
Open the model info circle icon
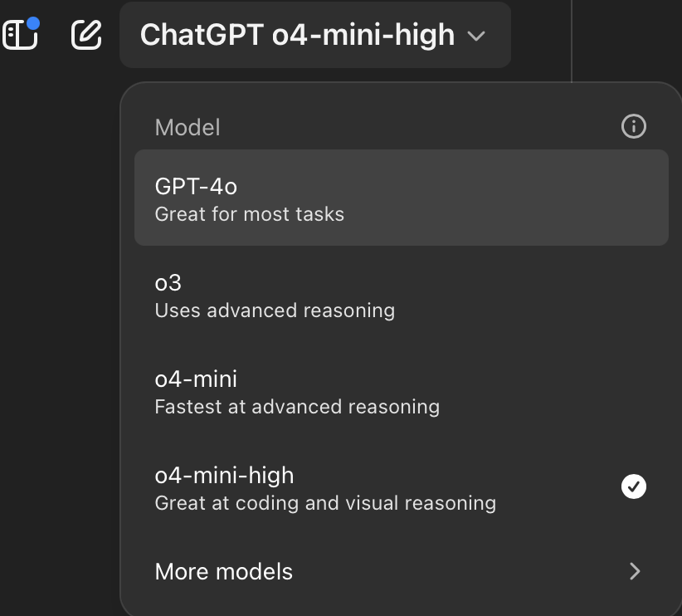pos(633,127)
